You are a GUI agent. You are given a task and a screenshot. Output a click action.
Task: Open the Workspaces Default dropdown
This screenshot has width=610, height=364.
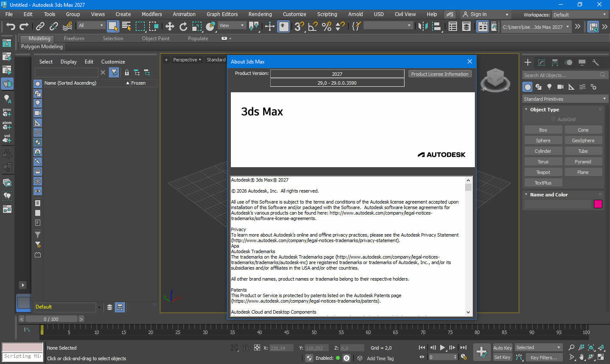pos(579,15)
